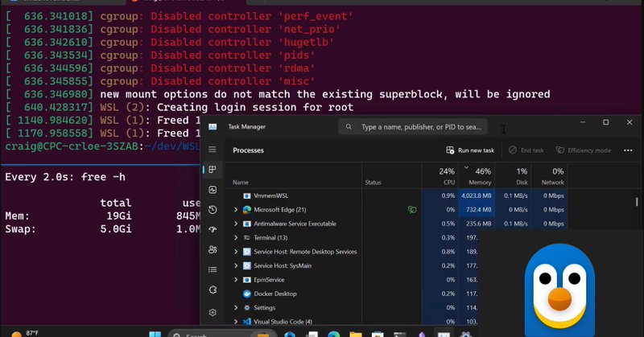Click the 5.0Gi swap total in terminal
The width and height of the screenshot is (644, 337).
(116, 229)
